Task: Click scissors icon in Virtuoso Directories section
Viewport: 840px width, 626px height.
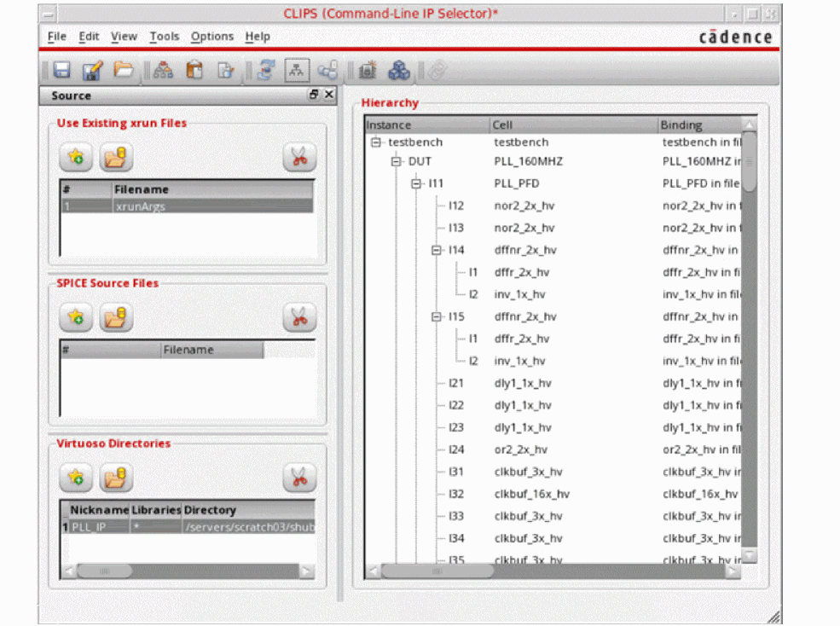Action: click(x=298, y=478)
